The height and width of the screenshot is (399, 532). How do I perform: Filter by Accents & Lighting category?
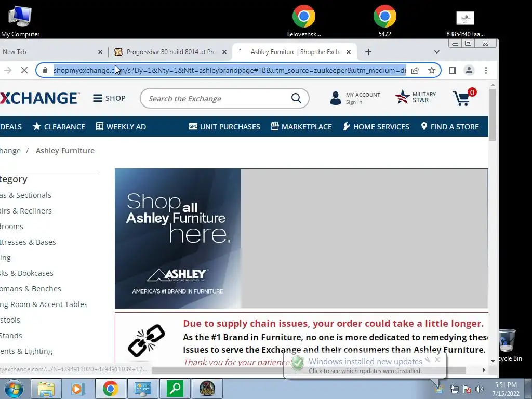point(26,352)
